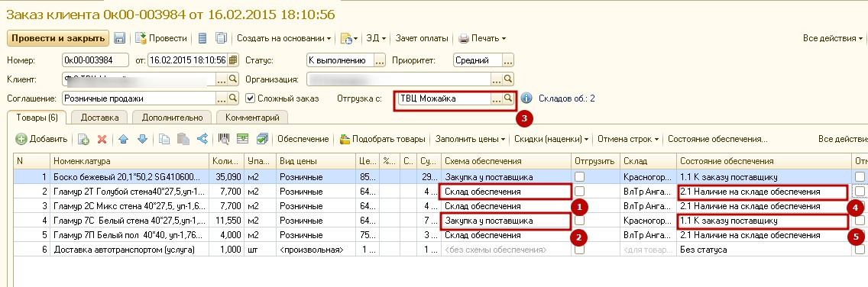
Task: Open Подобрать товары item picker
Action: pyautogui.click(x=382, y=139)
